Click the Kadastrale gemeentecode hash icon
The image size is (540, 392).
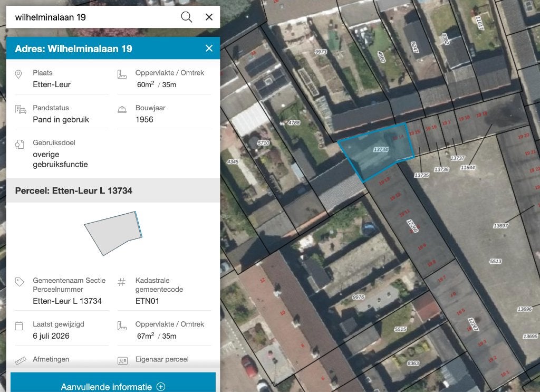pyautogui.click(x=122, y=282)
